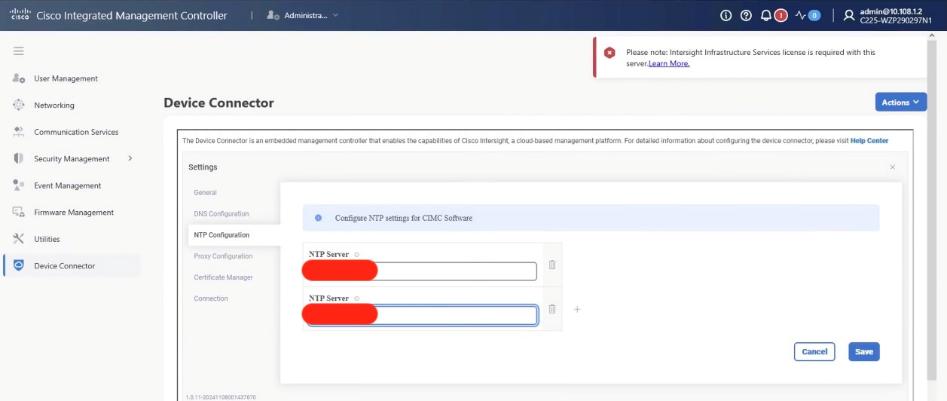
Task: Click the activity pulse icon
Action: pyautogui.click(x=801, y=16)
